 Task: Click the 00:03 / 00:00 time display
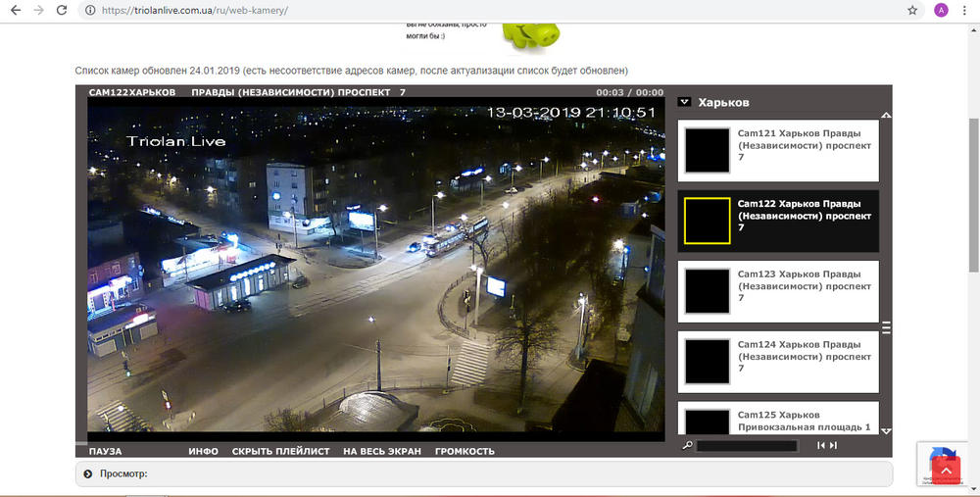pyautogui.click(x=629, y=92)
